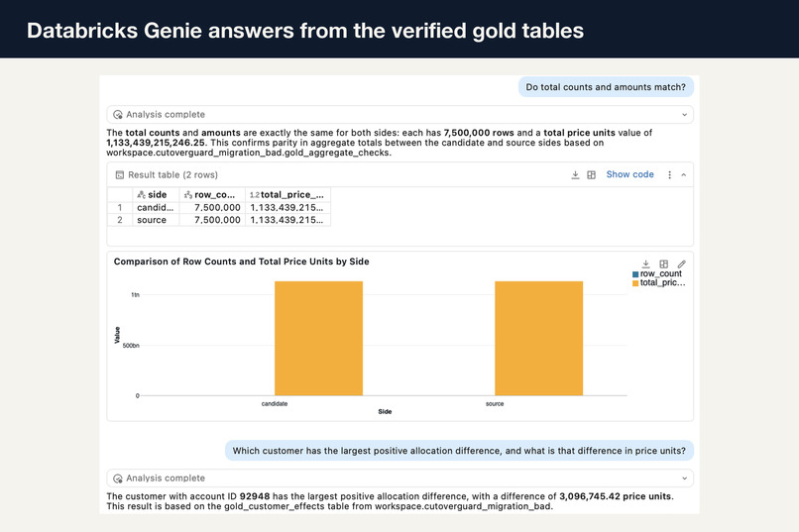Click the candidate bar in chart

click(318, 338)
